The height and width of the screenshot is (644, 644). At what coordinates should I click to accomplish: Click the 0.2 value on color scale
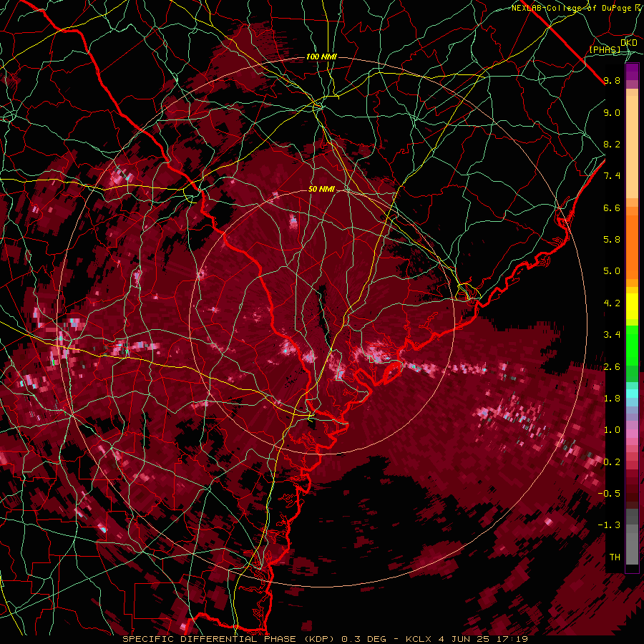point(612,462)
